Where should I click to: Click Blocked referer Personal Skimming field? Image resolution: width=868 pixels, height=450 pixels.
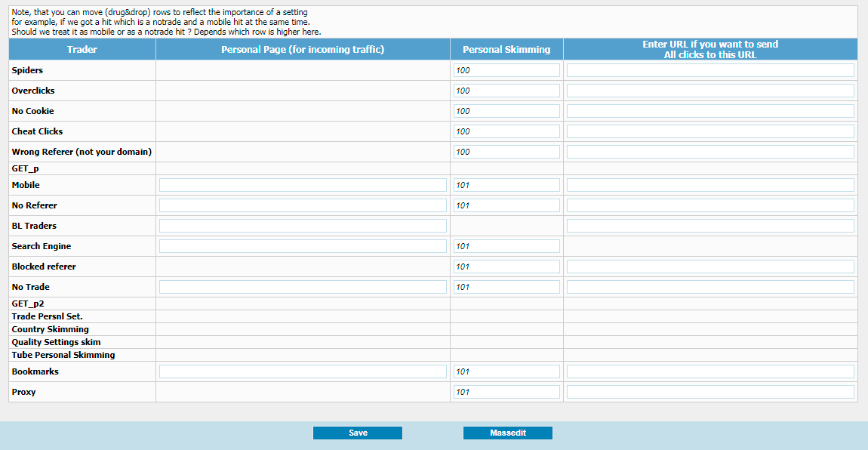click(506, 267)
